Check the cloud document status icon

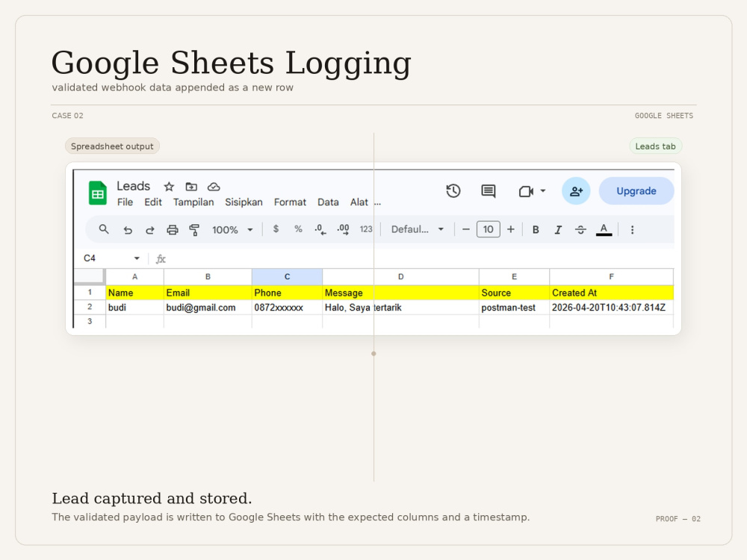(214, 187)
